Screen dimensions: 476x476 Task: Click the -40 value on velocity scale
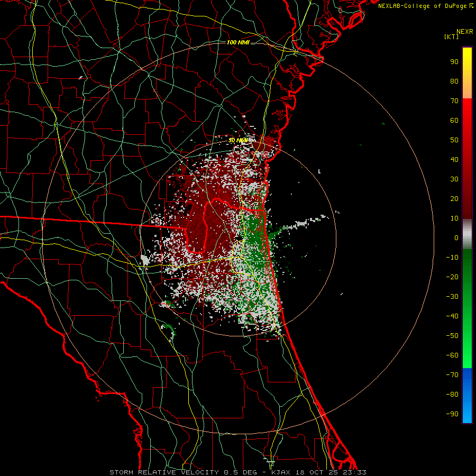(452, 316)
